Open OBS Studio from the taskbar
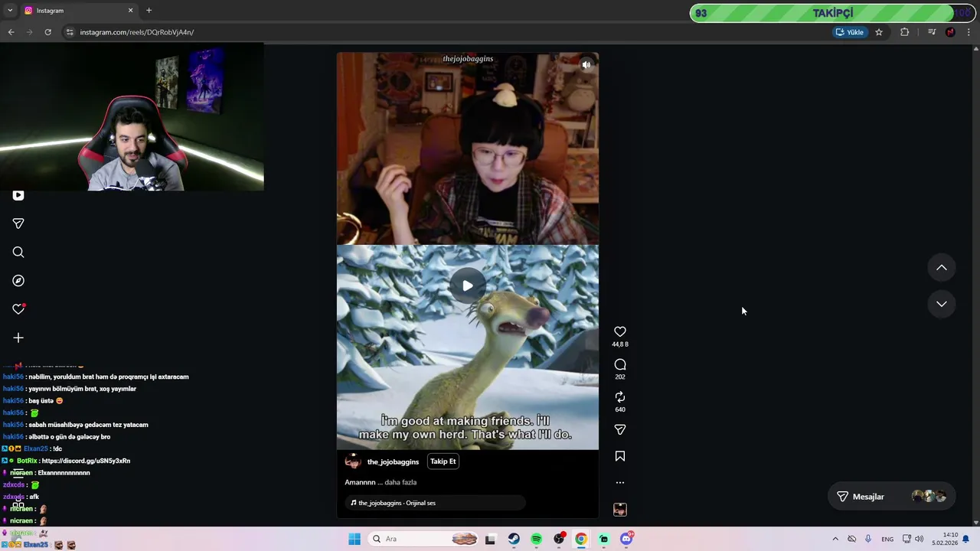Viewport: 980px width, 551px height. click(x=559, y=539)
